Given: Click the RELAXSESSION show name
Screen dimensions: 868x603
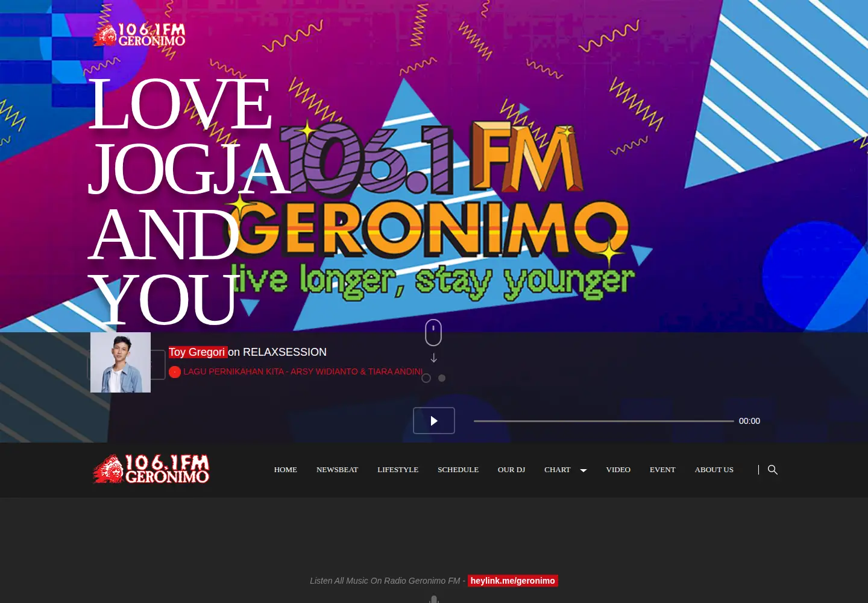Looking at the screenshot, I should [x=285, y=352].
